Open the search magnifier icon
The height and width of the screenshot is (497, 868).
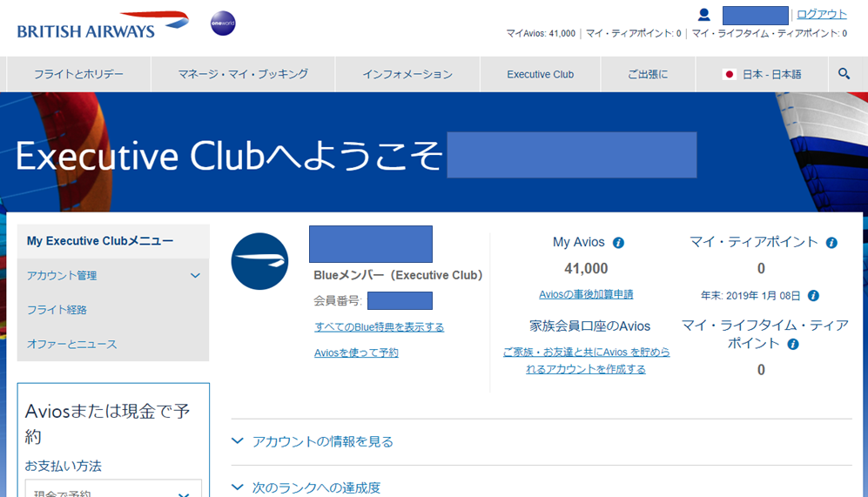coord(844,74)
